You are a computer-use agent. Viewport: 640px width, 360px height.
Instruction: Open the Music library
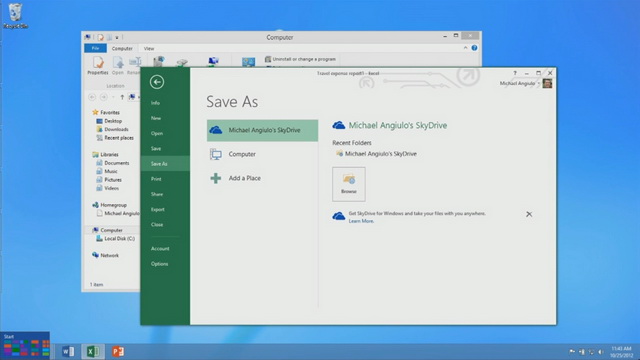pyautogui.click(x=107, y=171)
